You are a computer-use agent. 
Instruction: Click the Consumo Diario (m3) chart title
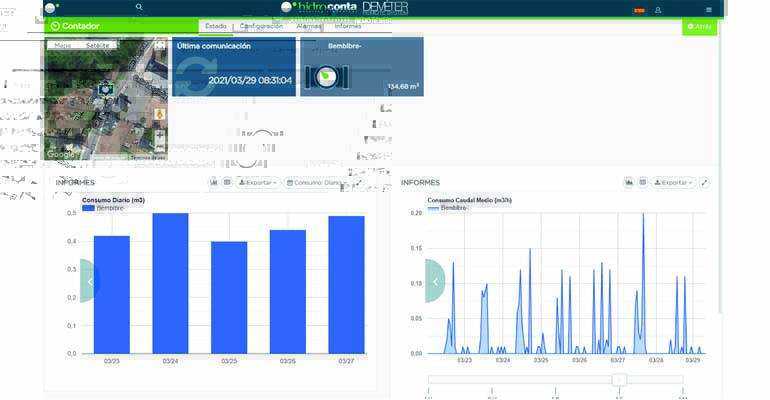[113, 200]
